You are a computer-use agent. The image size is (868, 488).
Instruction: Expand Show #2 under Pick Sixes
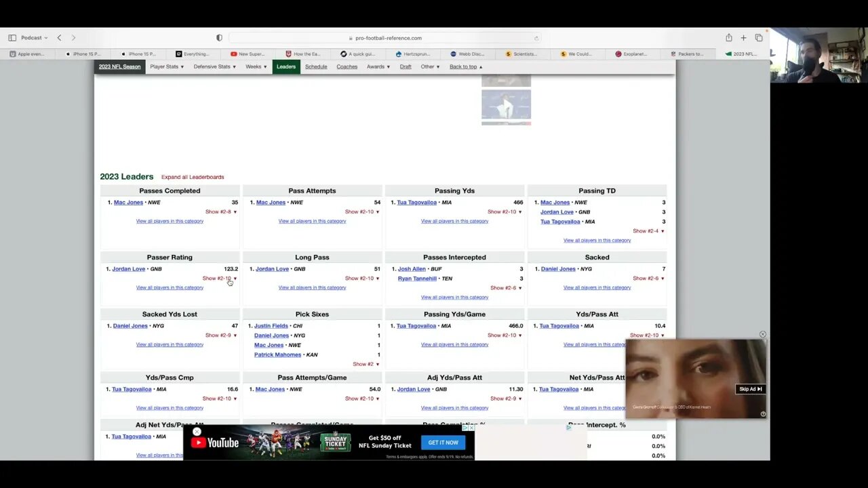coord(366,363)
